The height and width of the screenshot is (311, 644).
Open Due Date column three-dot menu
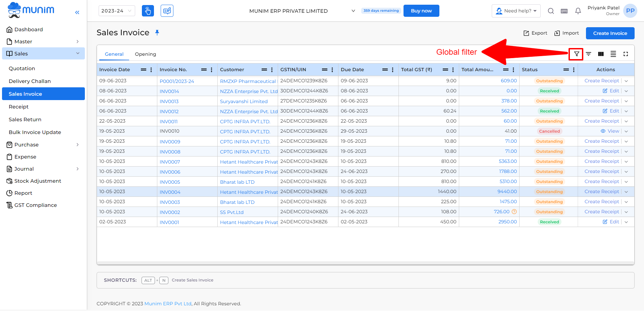tap(393, 70)
